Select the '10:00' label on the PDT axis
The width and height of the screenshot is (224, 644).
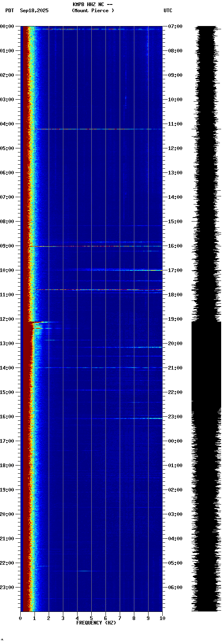[x=7, y=270]
